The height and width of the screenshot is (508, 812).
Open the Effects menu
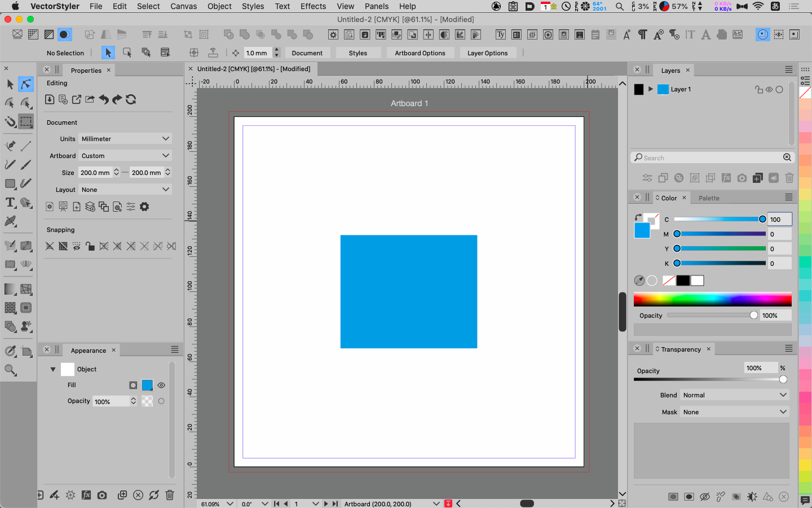(x=313, y=6)
